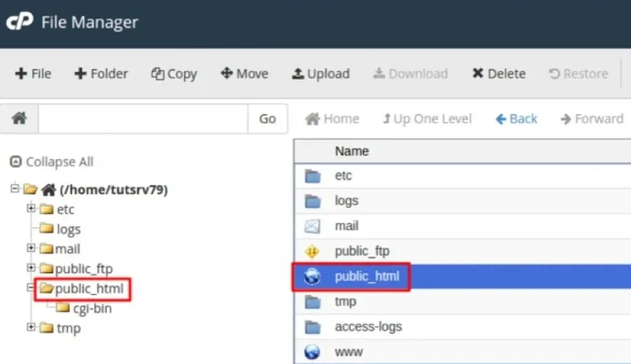Expand the etc folder in tree
This screenshot has height=364, width=631.
coord(31,209)
